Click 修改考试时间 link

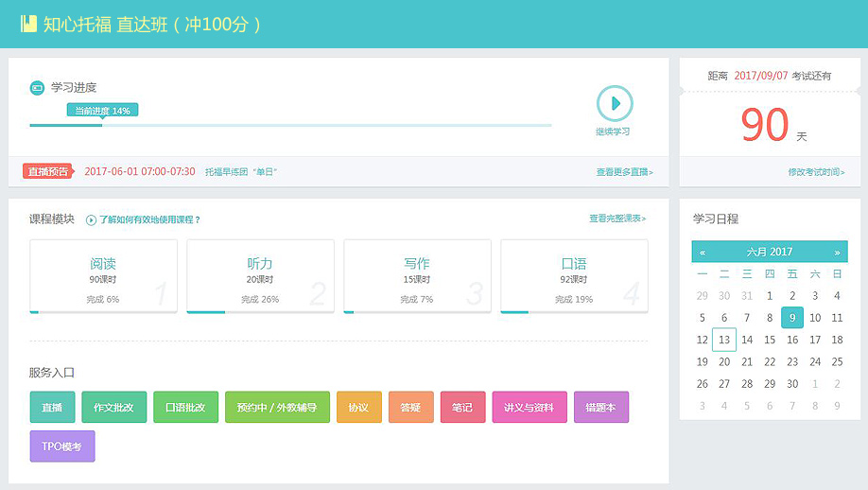click(816, 172)
